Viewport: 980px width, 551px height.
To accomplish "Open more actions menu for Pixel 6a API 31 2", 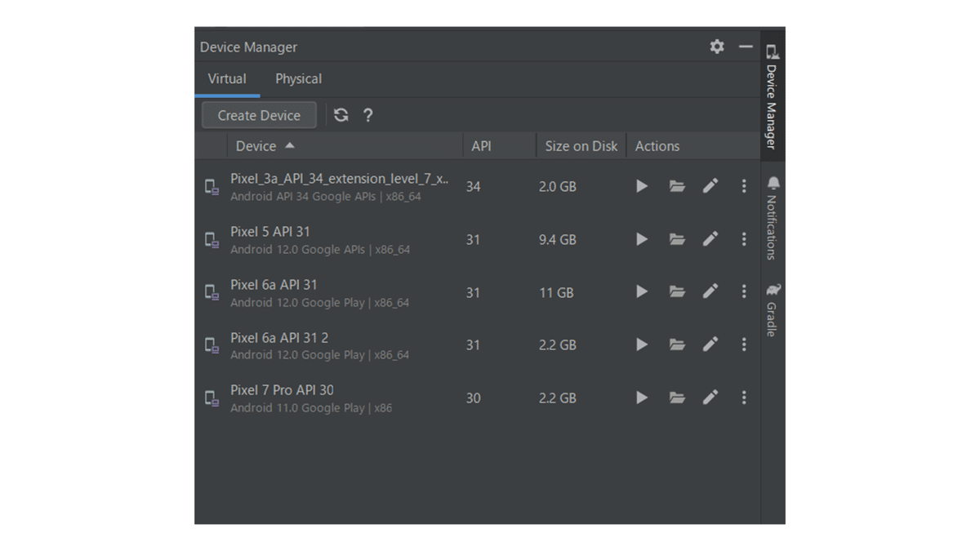I will (744, 344).
